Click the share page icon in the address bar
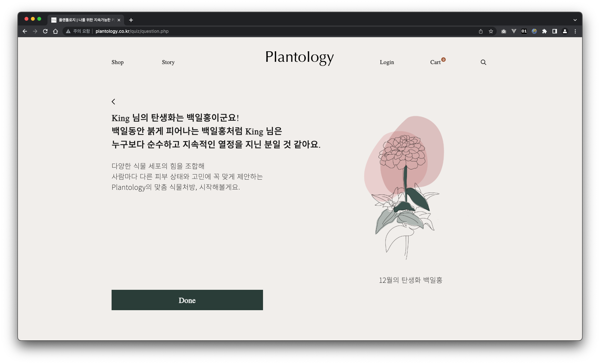This screenshot has width=600, height=364. (481, 31)
